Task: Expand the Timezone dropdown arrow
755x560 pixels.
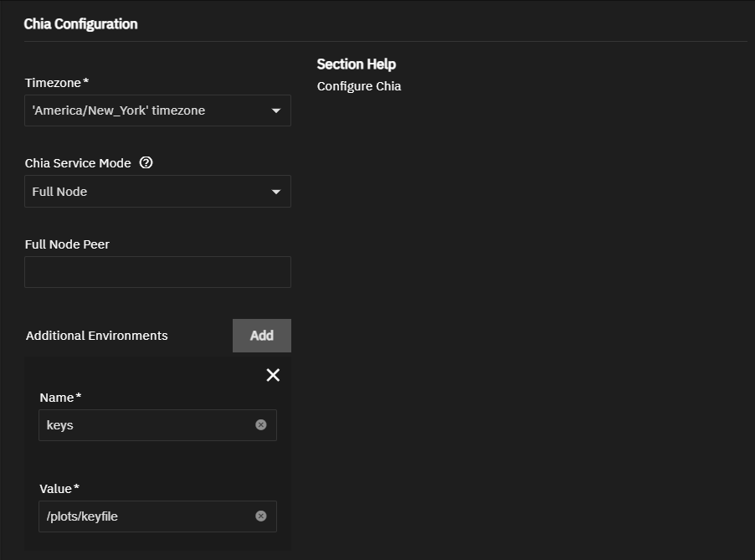Action: click(276, 110)
